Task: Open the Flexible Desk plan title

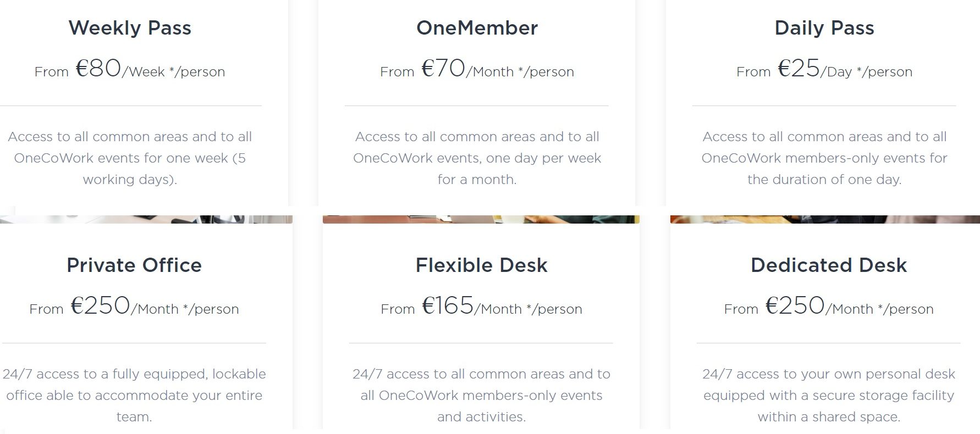Action: click(x=481, y=265)
